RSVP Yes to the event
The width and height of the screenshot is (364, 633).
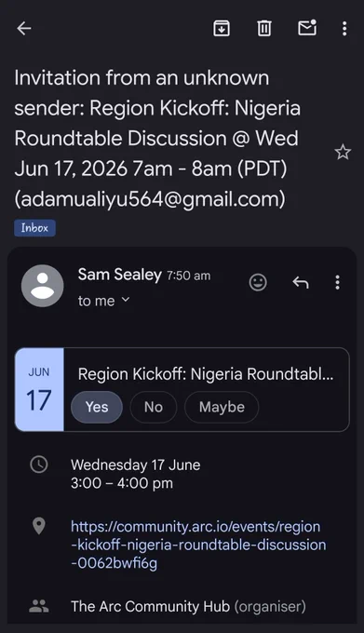97,407
